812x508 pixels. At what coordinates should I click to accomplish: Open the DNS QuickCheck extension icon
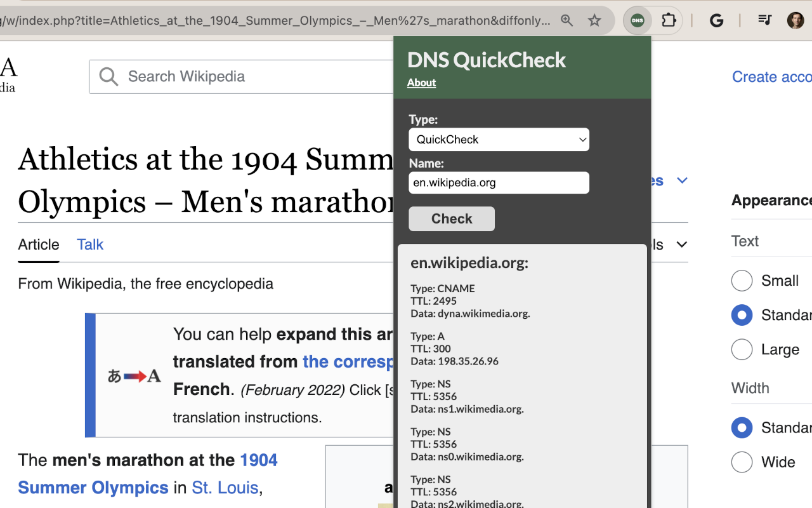coord(637,20)
